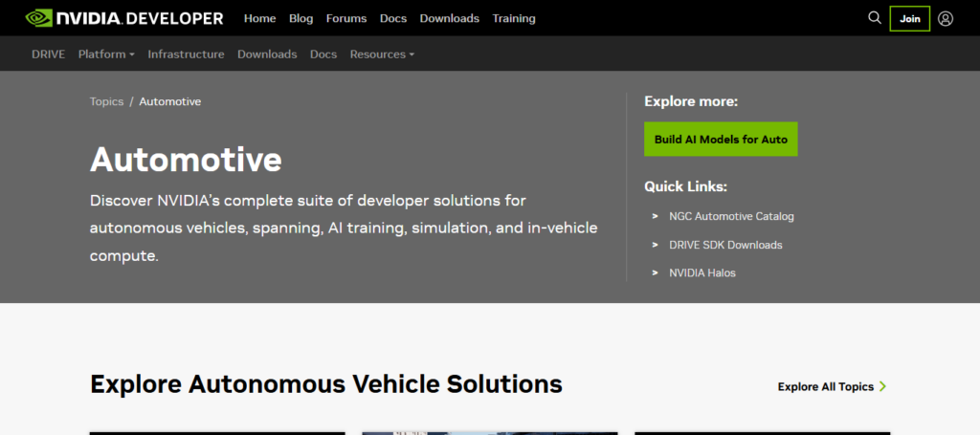Click the Build AI Models for Auto button
Screen dimensions: 980x435
[x=721, y=140]
